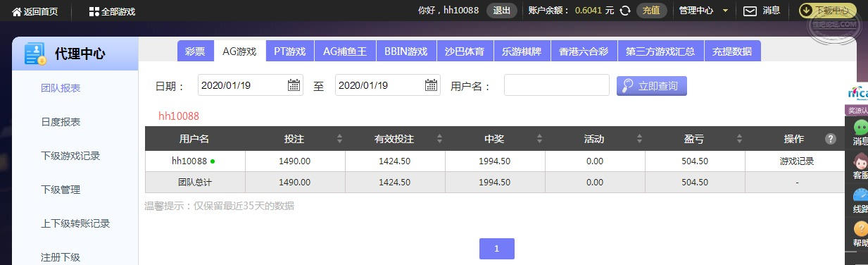Open the envelope 消息 icon in the header
Image resolution: width=868 pixels, height=265 pixels.
pos(750,11)
